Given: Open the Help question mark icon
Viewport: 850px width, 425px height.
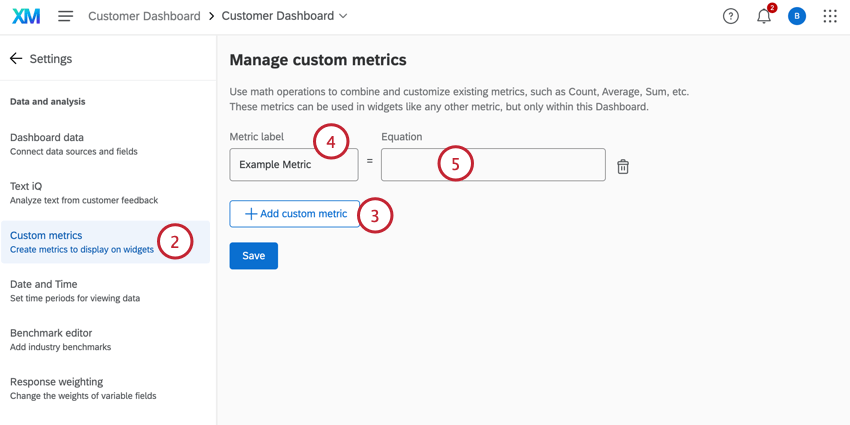Looking at the screenshot, I should (x=731, y=16).
